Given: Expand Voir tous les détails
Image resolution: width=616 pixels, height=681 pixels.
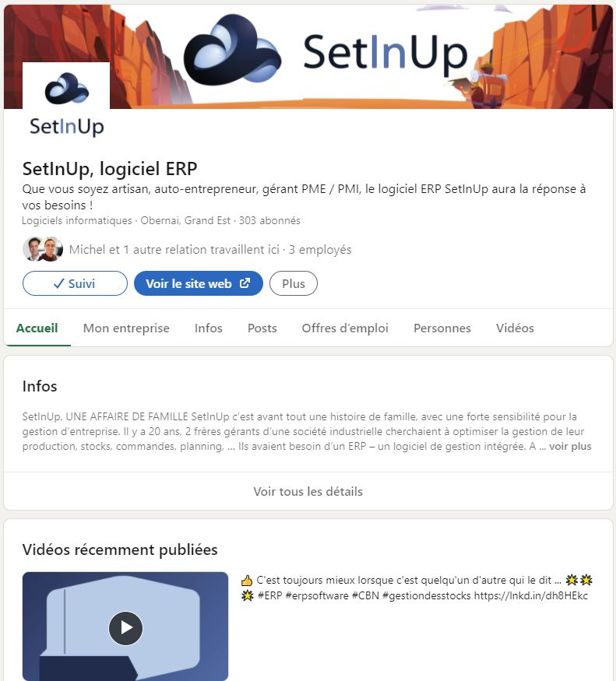Looking at the screenshot, I should point(308,491).
